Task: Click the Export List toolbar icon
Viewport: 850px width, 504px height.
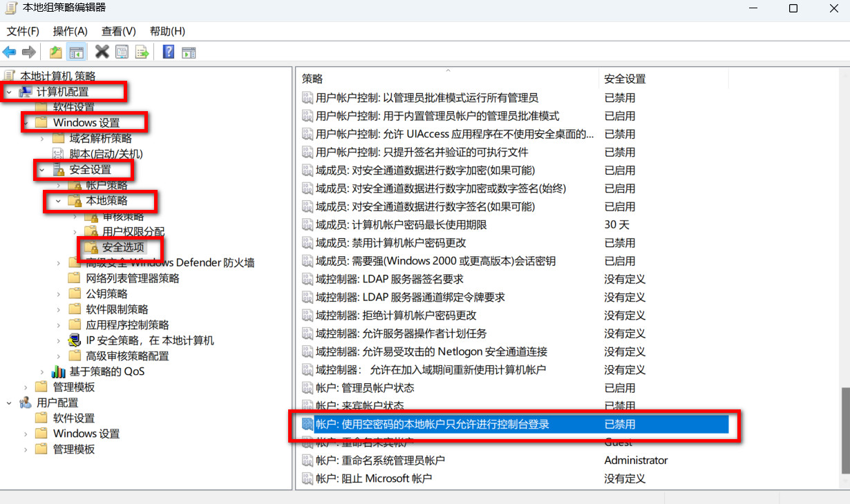Action: pyautogui.click(x=142, y=52)
